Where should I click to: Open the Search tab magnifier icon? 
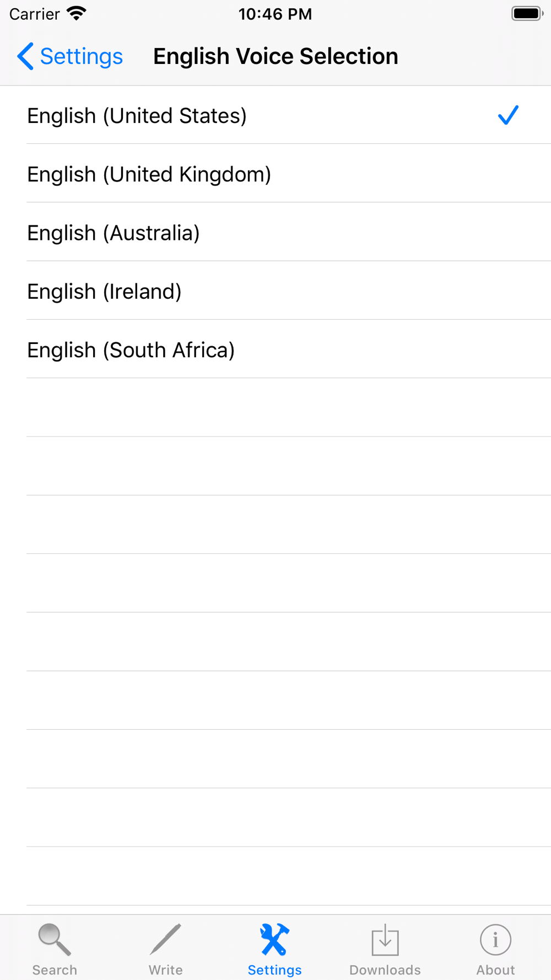click(55, 939)
